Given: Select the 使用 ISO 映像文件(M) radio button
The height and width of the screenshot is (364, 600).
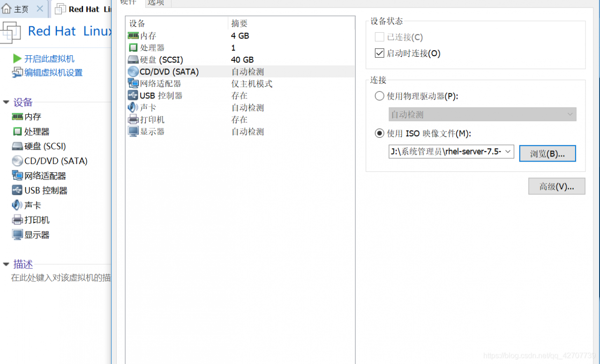Looking at the screenshot, I should click(380, 134).
